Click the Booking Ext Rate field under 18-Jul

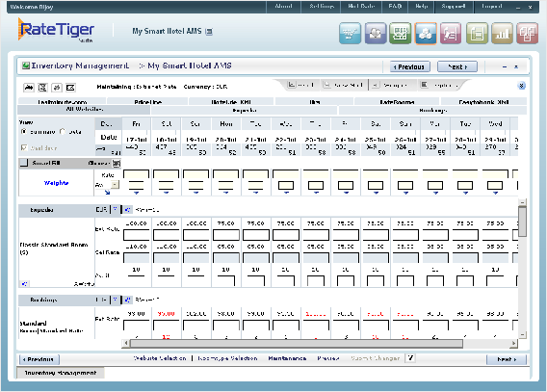pyautogui.click(x=166, y=326)
